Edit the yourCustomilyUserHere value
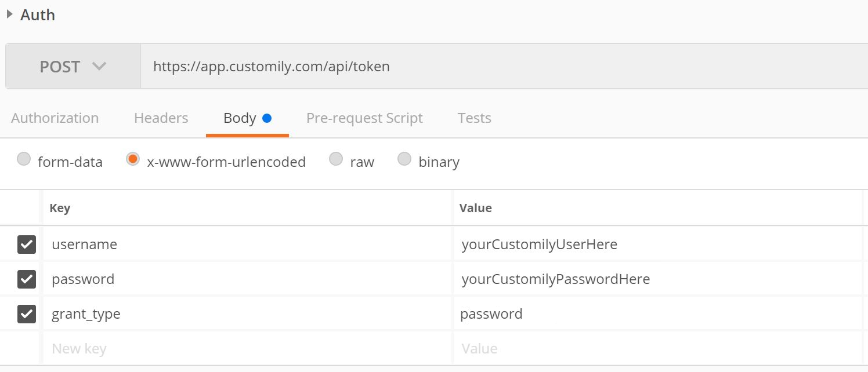868x372 pixels. pos(540,244)
